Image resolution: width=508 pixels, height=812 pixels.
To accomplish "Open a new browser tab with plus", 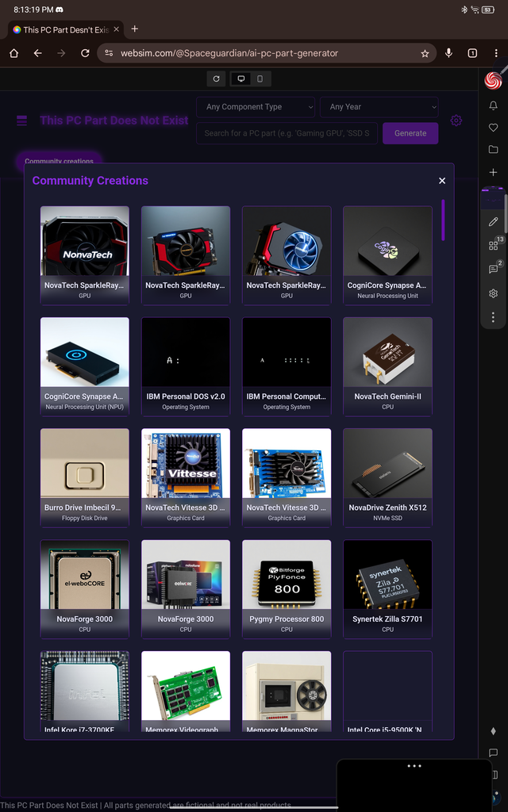I will click(134, 29).
